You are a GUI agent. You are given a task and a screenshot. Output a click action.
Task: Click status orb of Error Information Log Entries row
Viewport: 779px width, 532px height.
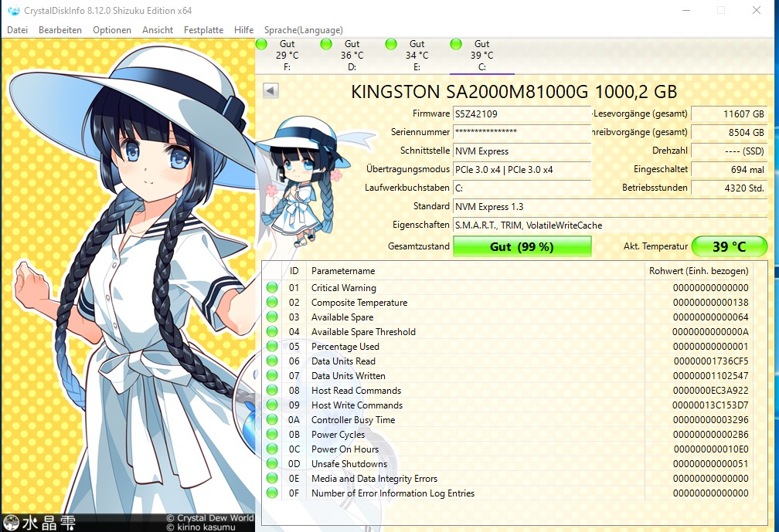[x=272, y=493]
